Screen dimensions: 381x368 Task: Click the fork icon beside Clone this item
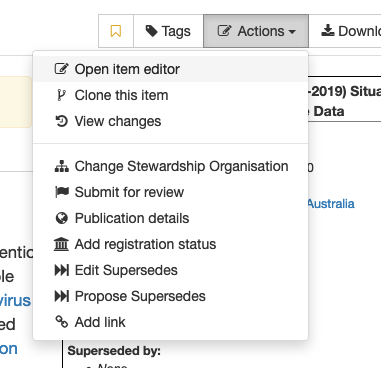pos(62,95)
